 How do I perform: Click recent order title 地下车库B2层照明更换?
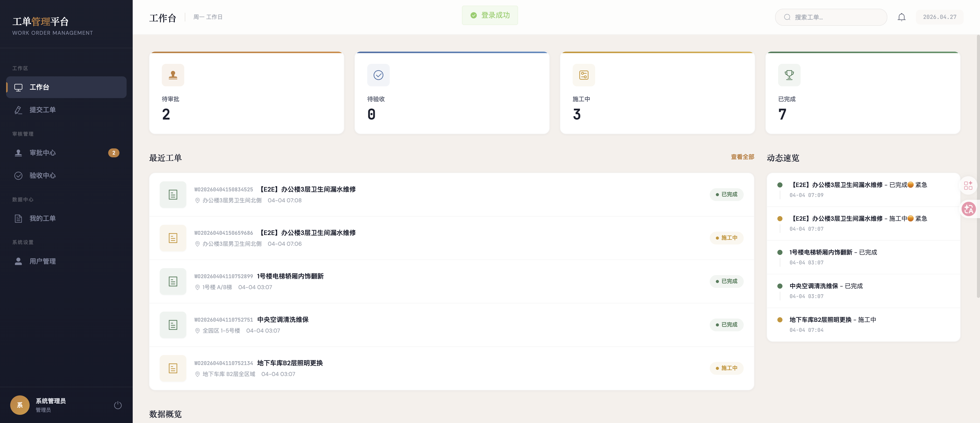pyautogui.click(x=290, y=363)
